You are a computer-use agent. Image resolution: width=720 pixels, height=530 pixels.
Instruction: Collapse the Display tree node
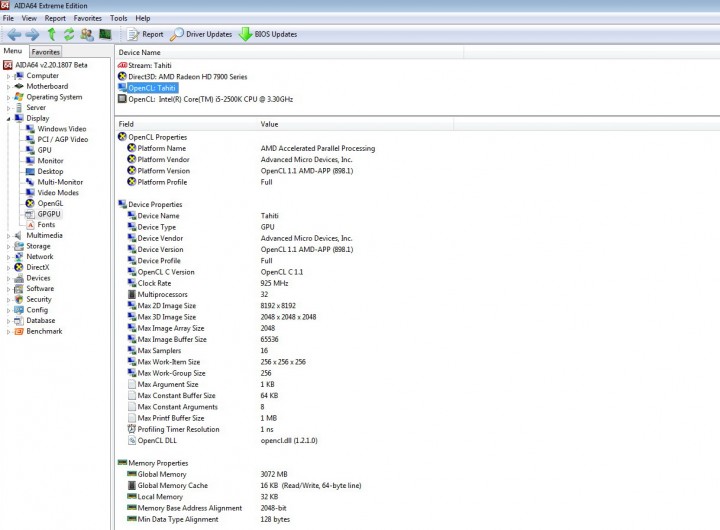coord(8,118)
